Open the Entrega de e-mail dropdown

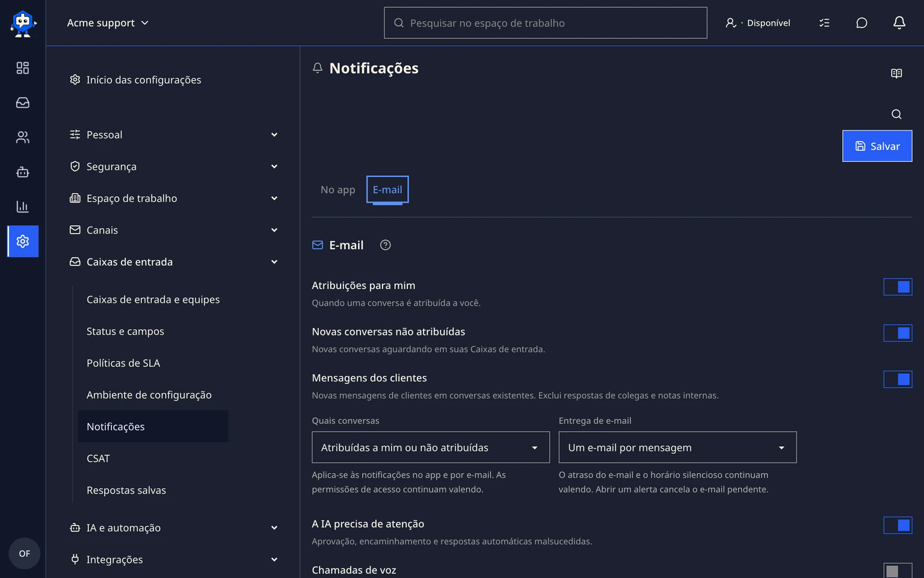[677, 447]
